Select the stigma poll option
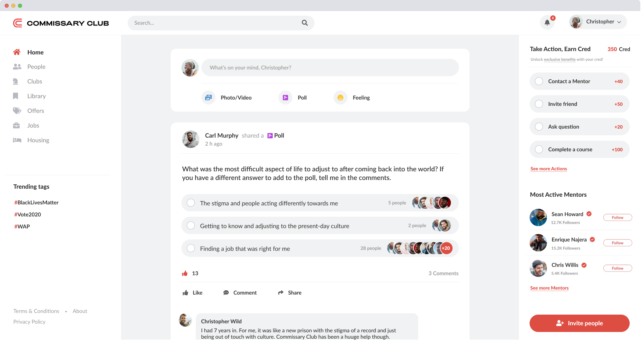This screenshot has width=644, height=348. (x=191, y=203)
